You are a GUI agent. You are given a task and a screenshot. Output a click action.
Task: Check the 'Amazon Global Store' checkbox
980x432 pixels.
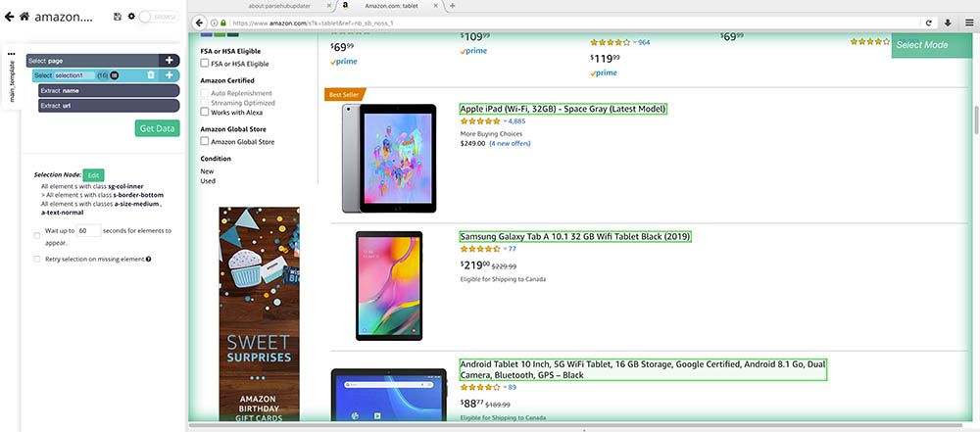click(x=205, y=141)
